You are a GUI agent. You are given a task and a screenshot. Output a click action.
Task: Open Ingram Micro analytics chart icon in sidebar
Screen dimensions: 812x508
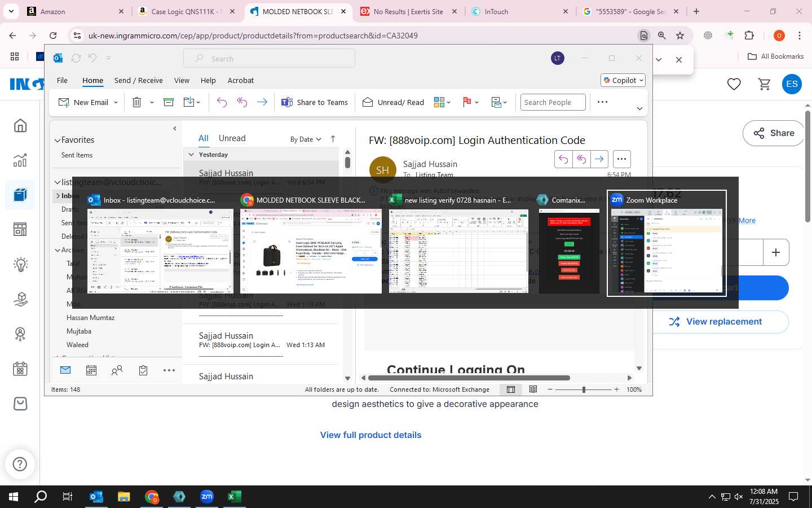pyautogui.click(x=20, y=160)
